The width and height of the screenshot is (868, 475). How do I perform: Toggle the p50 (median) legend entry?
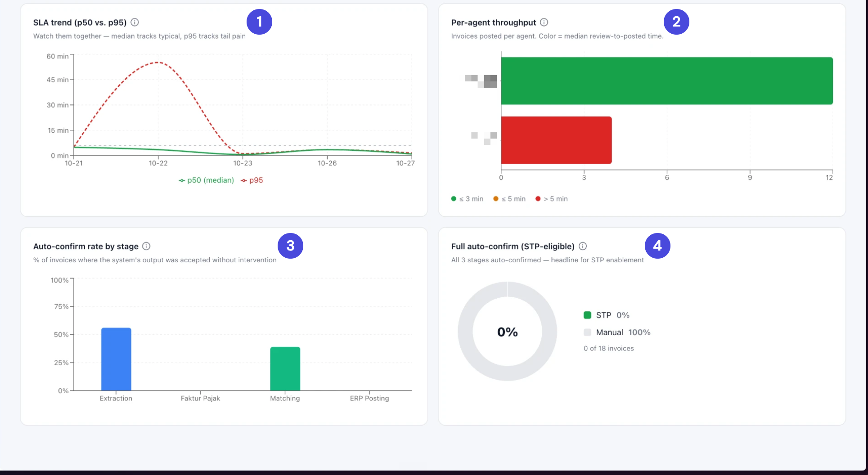(206, 180)
